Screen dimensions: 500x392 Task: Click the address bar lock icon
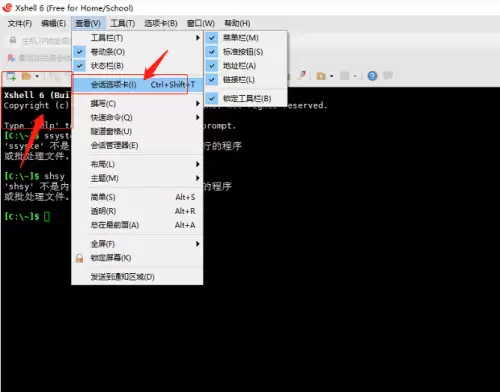click(x=13, y=40)
